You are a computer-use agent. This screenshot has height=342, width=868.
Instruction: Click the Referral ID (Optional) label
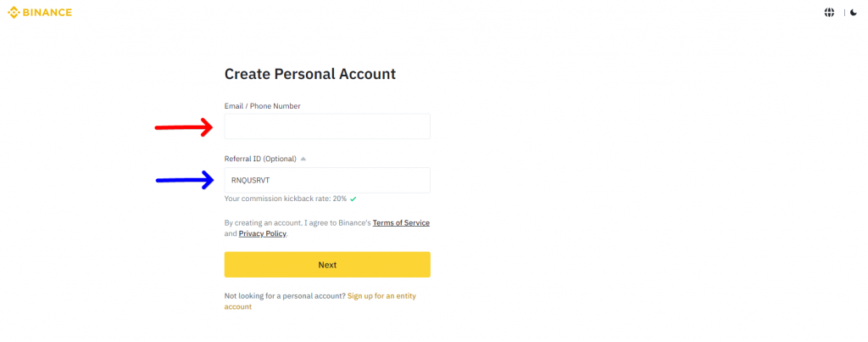coord(259,159)
